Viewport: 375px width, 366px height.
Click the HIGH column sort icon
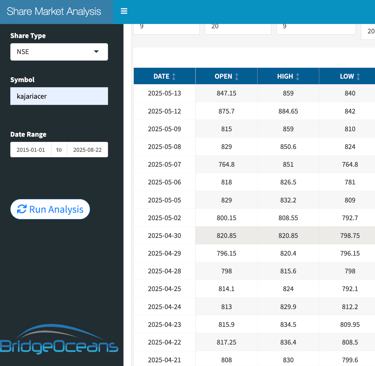click(298, 77)
